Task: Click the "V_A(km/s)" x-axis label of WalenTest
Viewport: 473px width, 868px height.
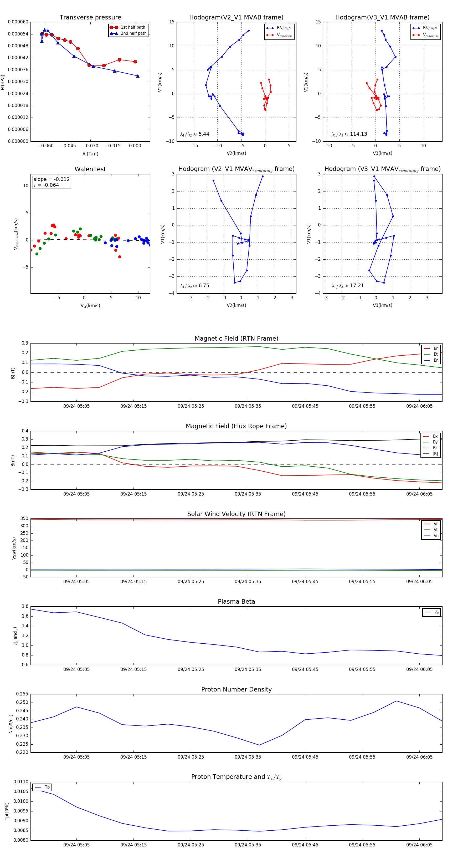Action: (90, 306)
